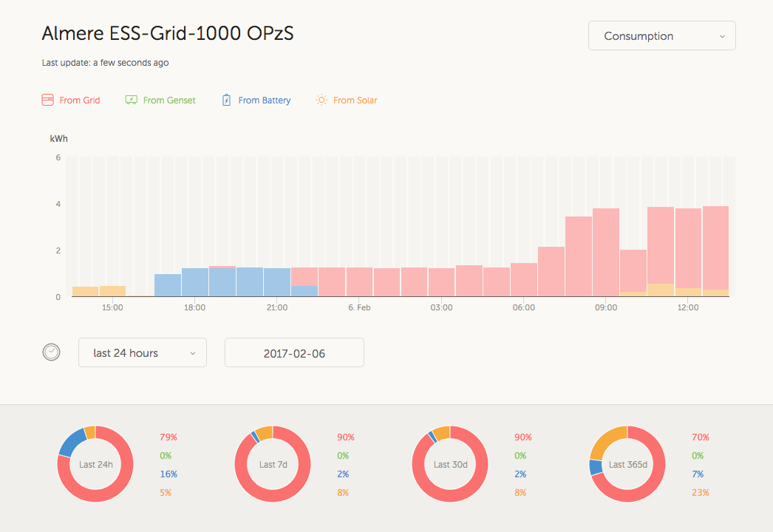Expand the last 24 hours dropdown
This screenshot has height=532, width=773.
click(x=143, y=353)
